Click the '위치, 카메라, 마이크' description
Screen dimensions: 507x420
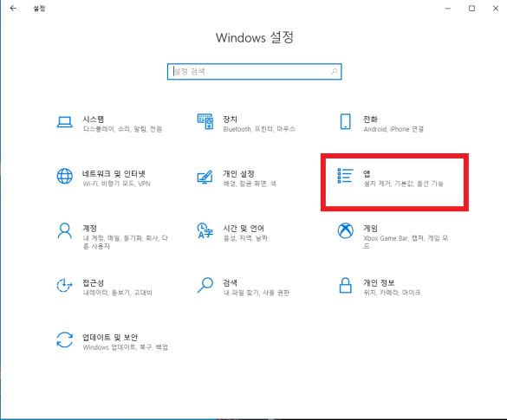coord(392,293)
